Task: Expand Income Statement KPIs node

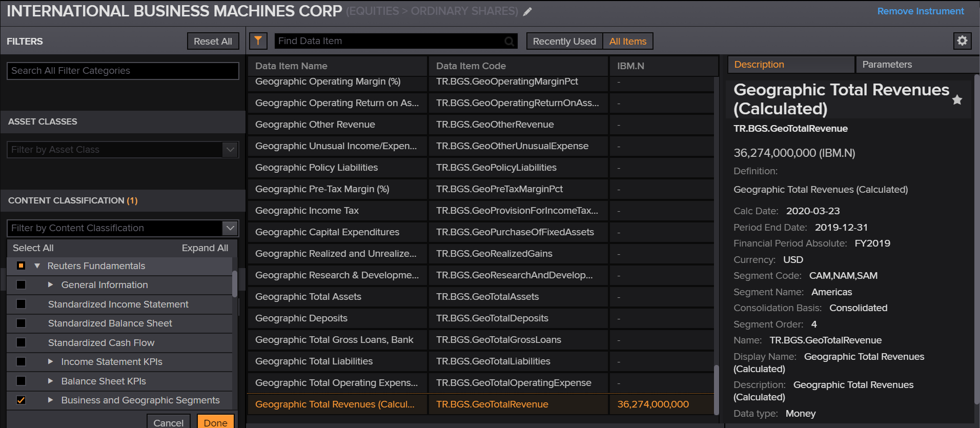Action: pos(50,361)
